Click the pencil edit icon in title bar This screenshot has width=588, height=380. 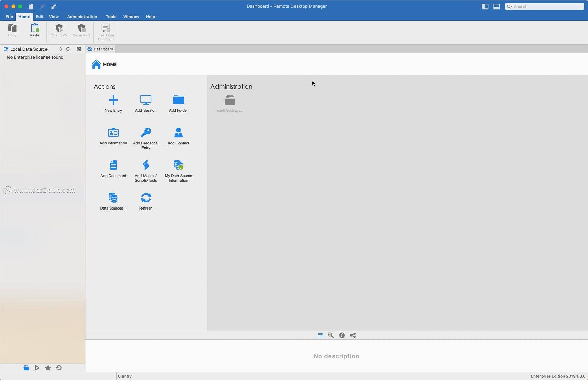pos(42,6)
